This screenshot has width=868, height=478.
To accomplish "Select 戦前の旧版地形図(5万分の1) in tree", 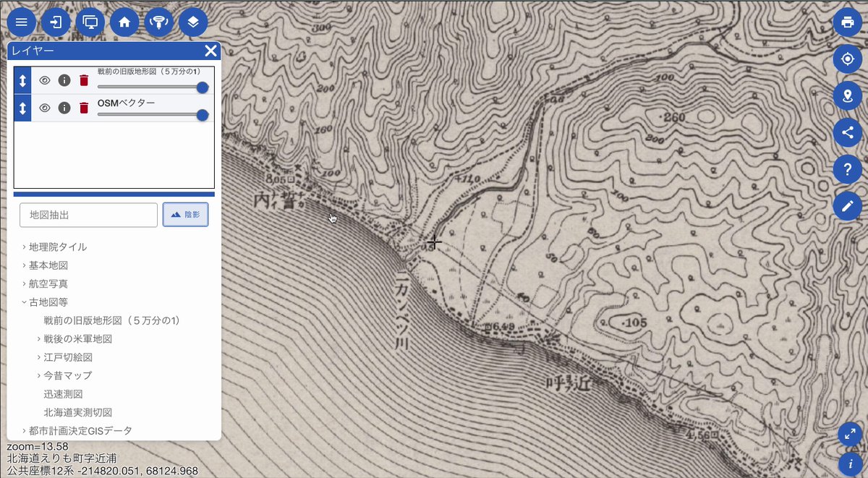I will [x=111, y=320].
